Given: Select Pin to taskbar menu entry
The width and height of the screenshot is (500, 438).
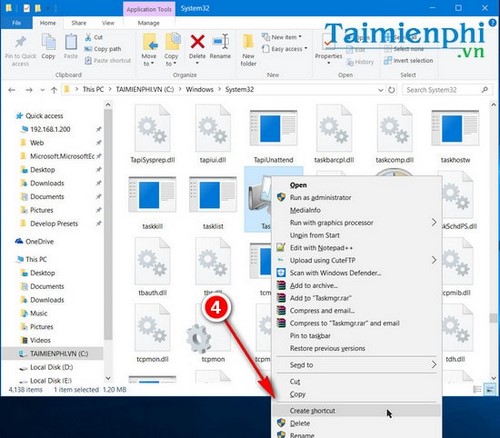Looking at the screenshot, I should pos(357,336).
